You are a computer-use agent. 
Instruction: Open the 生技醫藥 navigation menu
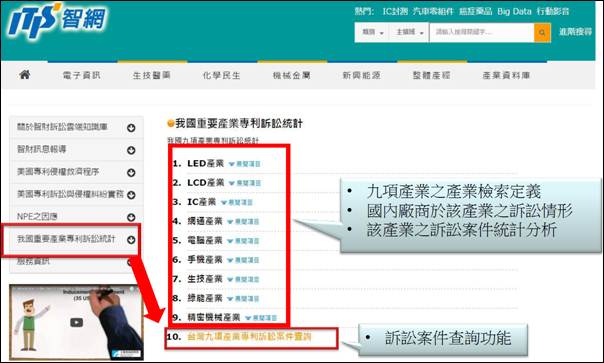(152, 76)
